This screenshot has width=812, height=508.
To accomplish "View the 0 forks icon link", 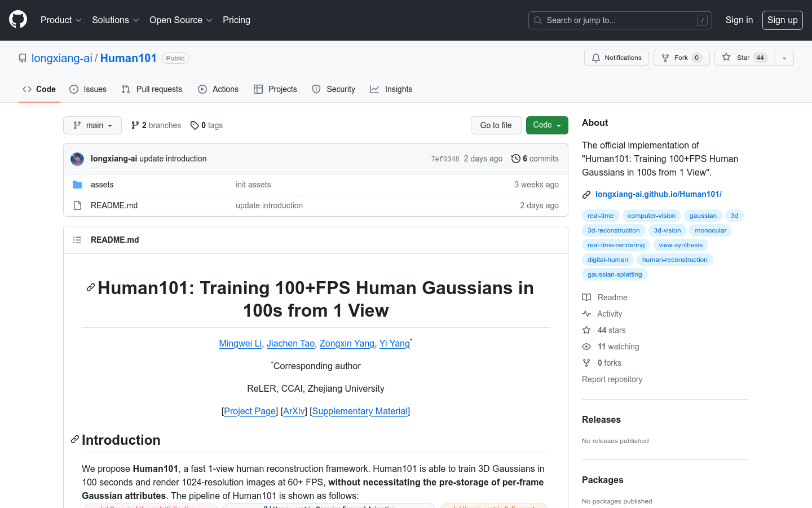I will tap(586, 363).
